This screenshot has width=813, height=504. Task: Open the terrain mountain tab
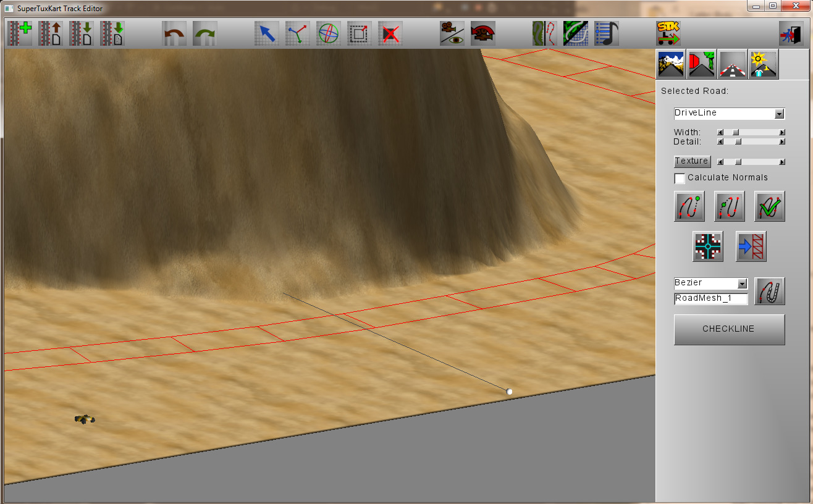pos(671,64)
